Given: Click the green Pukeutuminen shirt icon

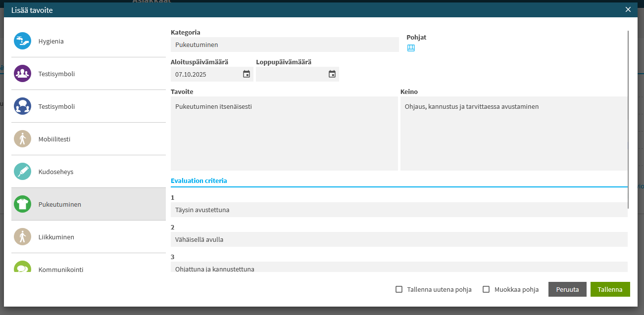Looking at the screenshot, I should pos(22,204).
